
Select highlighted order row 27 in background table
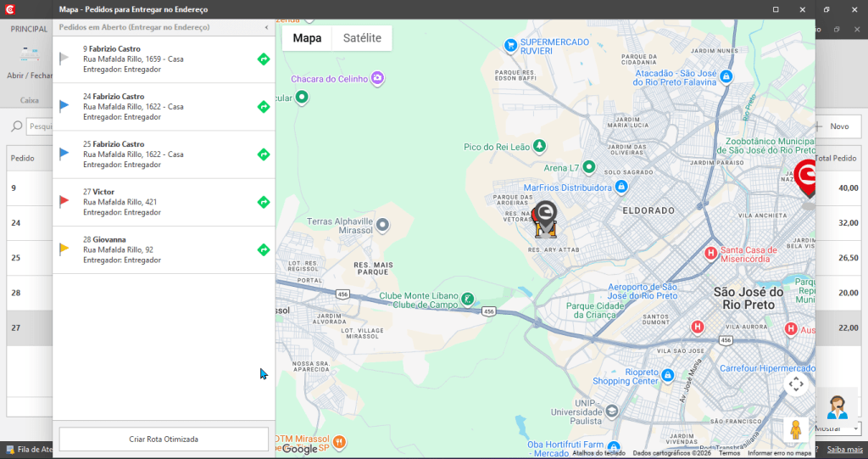30,327
